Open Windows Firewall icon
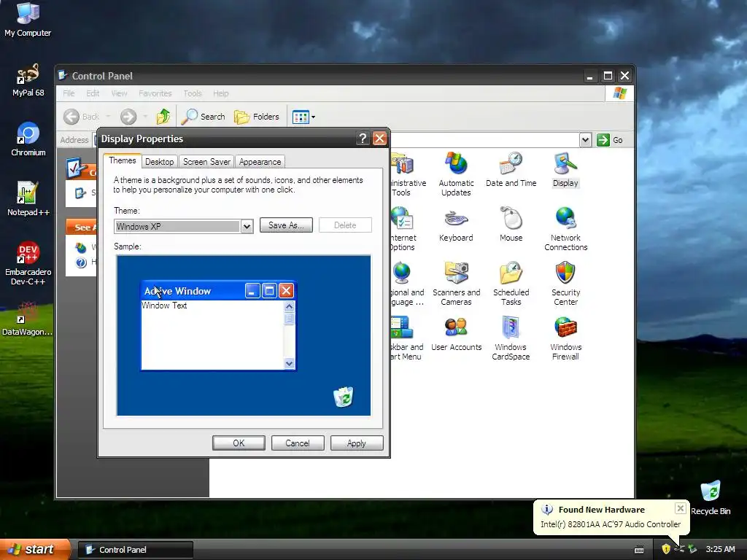The image size is (747, 560). click(x=565, y=338)
